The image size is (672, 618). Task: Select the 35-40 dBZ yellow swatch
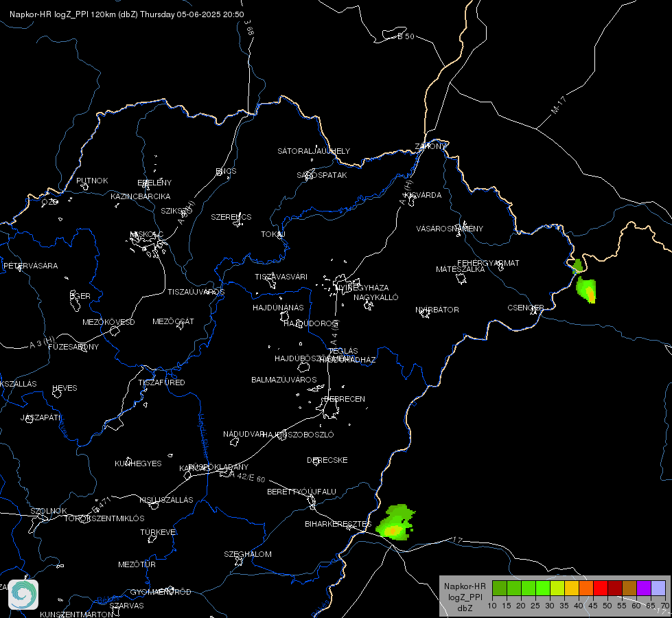point(572,588)
